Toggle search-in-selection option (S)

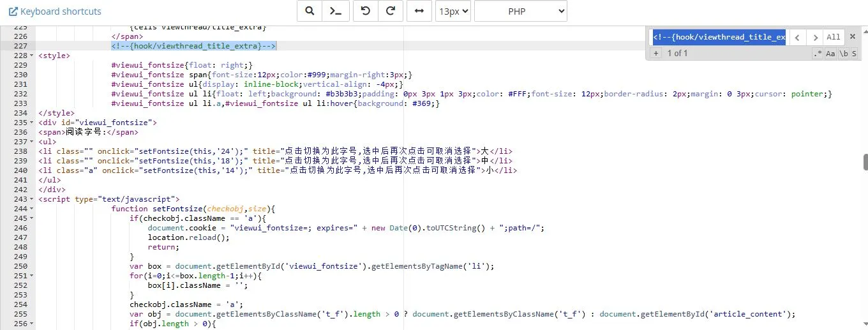pos(854,54)
